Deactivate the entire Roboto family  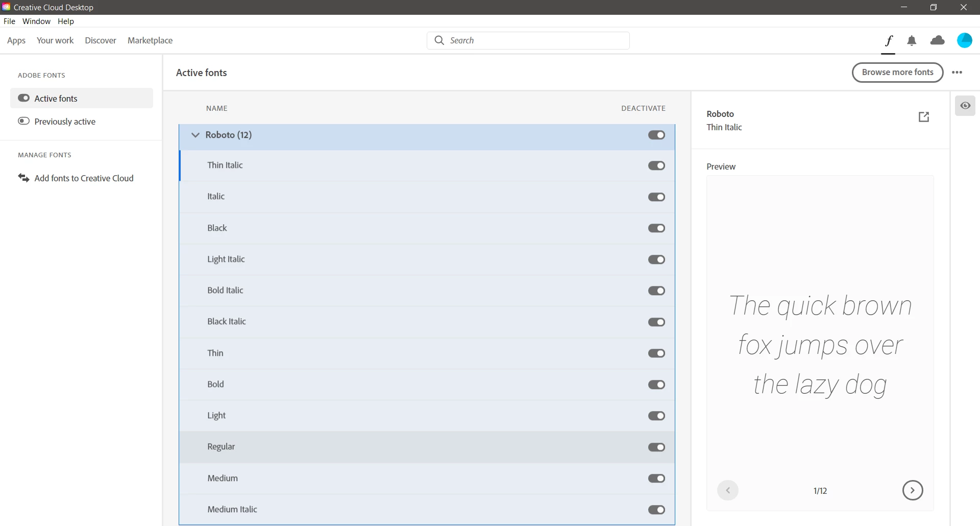pyautogui.click(x=656, y=135)
